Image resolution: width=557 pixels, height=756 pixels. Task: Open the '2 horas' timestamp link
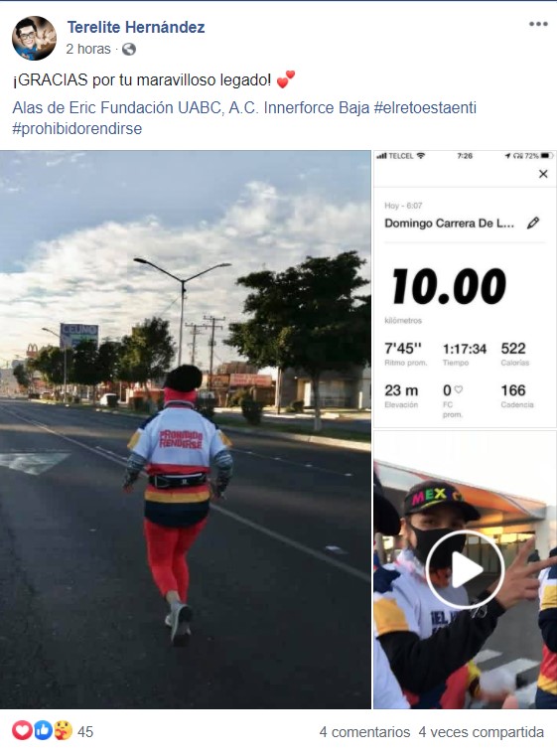point(88,50)
